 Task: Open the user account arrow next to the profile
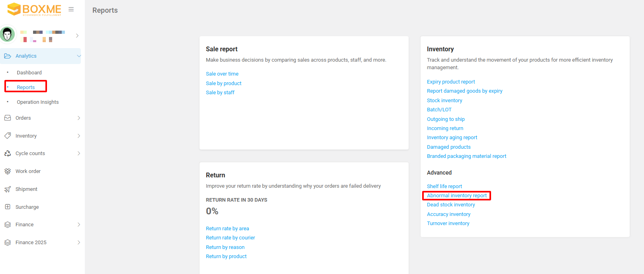pos(77,36)
